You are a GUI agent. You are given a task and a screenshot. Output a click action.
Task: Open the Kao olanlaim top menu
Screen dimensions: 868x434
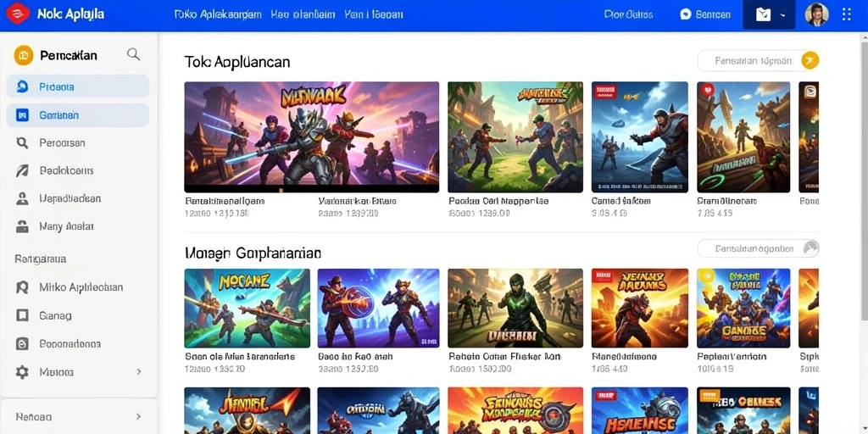[303, 14]
